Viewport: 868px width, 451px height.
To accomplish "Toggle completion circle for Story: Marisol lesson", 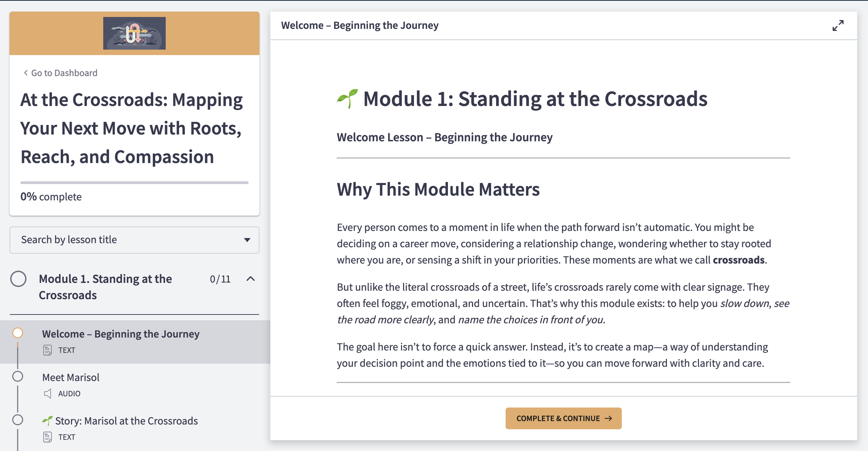I will pyautogui.click(x=18, y=420).
